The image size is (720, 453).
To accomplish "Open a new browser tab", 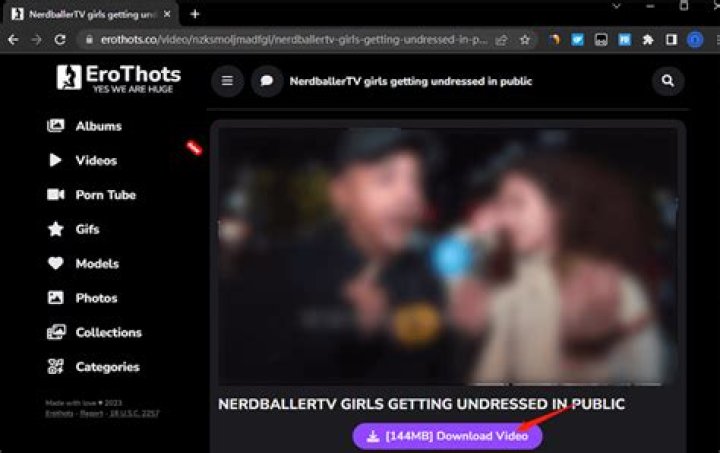I will (195, 14).
